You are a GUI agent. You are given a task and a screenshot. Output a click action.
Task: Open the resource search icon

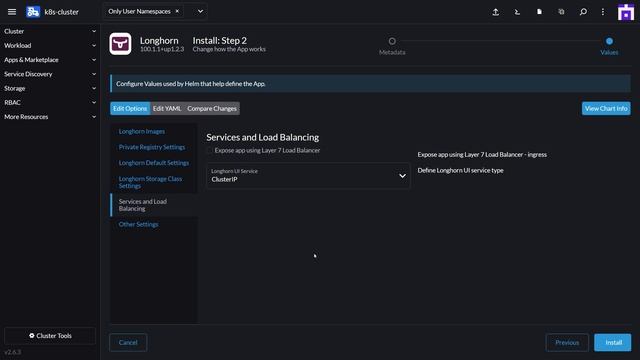583,12
